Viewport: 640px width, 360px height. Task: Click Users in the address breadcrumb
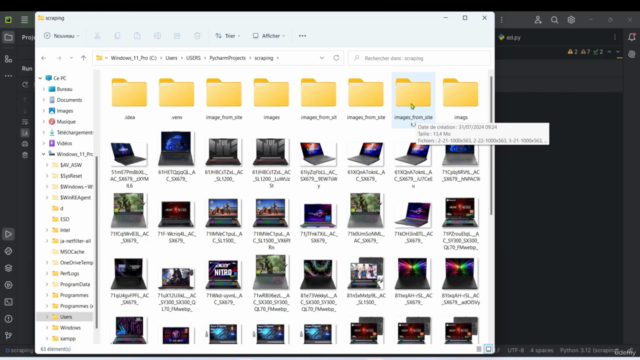tap(171, 58)
